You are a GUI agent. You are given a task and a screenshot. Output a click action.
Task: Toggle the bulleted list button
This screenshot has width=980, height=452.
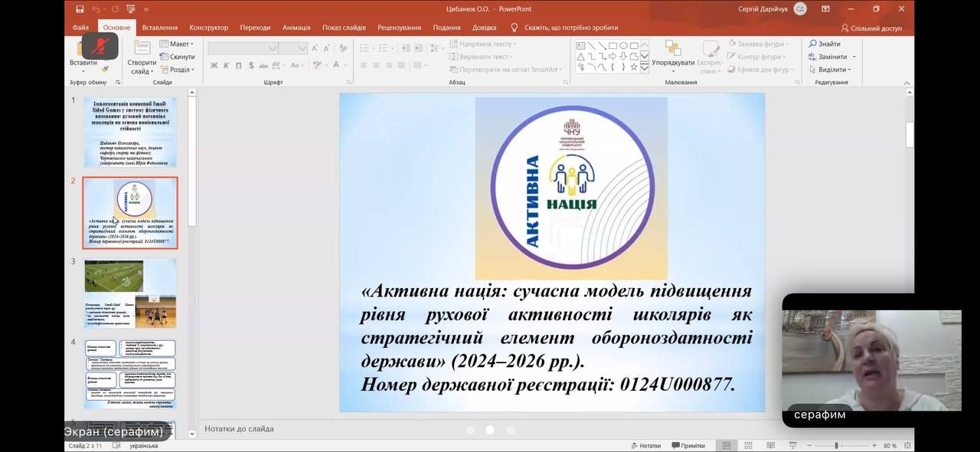[x=365, y=47]
